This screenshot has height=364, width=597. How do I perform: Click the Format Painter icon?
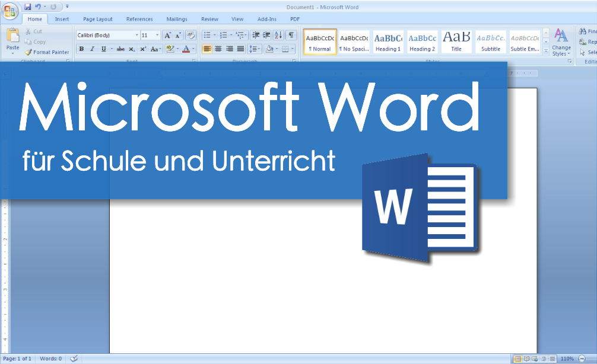tap(28, 52)
